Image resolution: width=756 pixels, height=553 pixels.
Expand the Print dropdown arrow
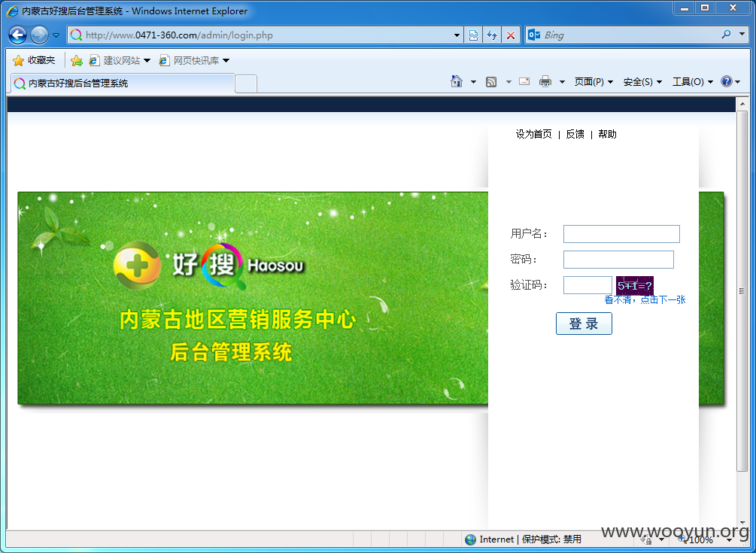click(562, 82)
